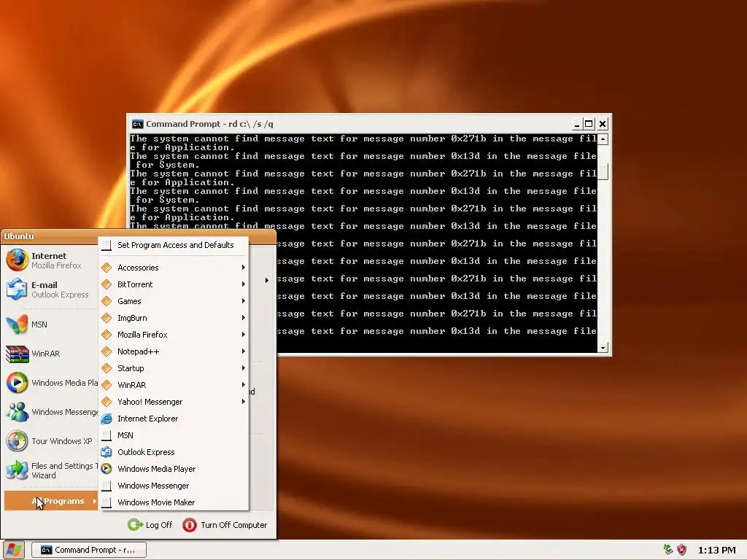The width and height of the screenshot is (747, 560).
Task: Expand the ImgBurn submenu arrow
Action: 244,318
